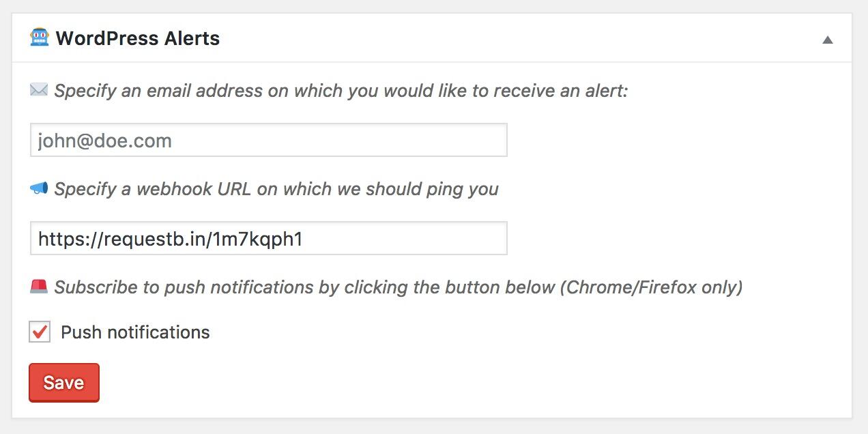Click the john@doe.com placeholder text

click(x=105, y=141)
